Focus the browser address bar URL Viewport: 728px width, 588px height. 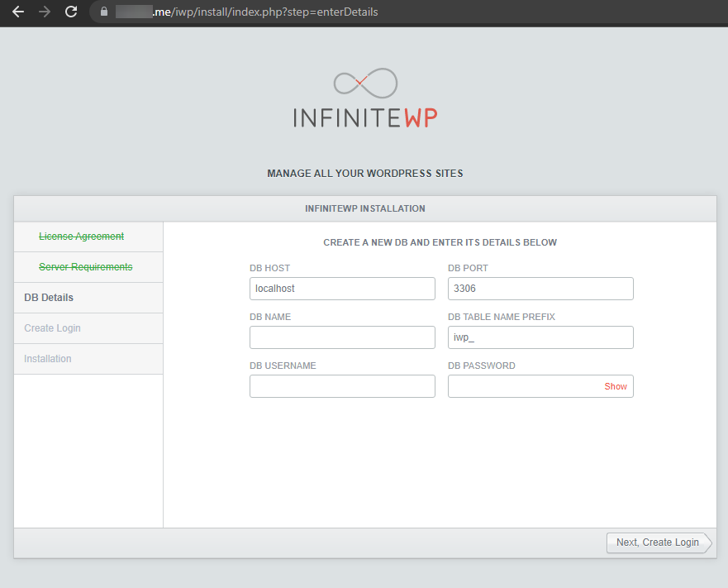coord(246,12)
